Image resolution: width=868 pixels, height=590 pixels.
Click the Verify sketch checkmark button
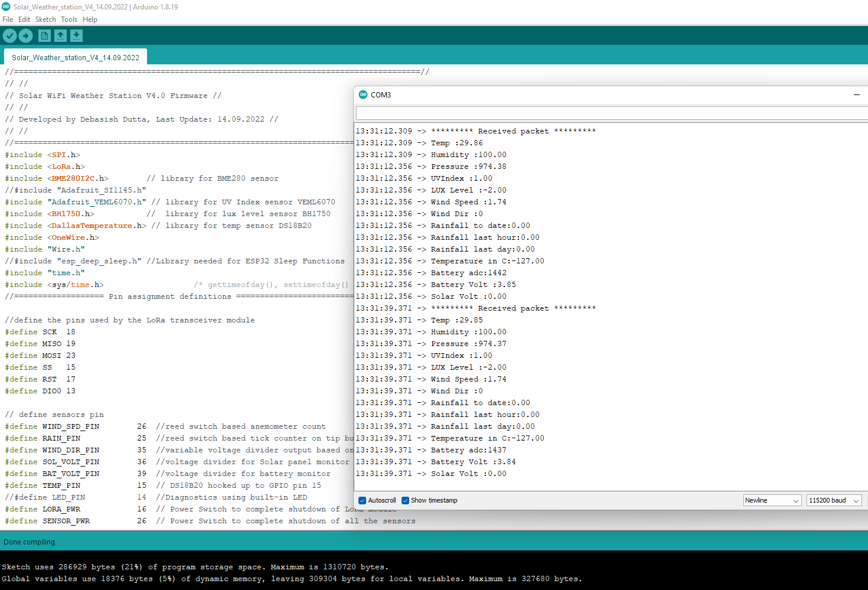9,36
